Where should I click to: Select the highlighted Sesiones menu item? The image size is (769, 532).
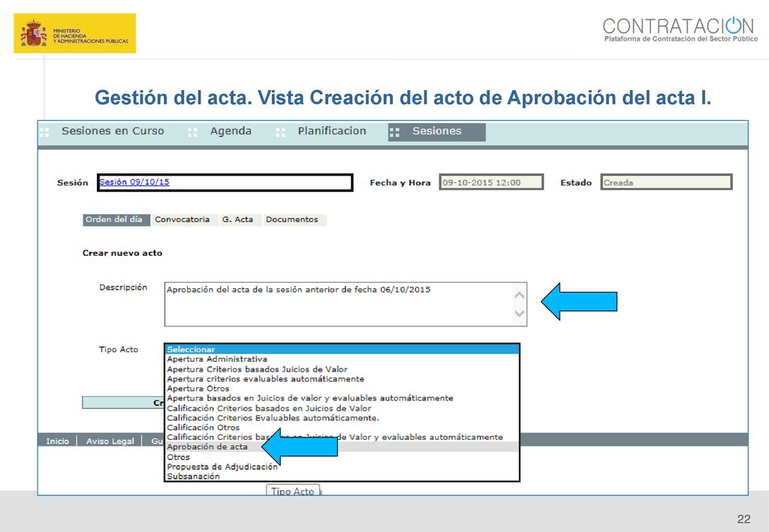(437, 131)
